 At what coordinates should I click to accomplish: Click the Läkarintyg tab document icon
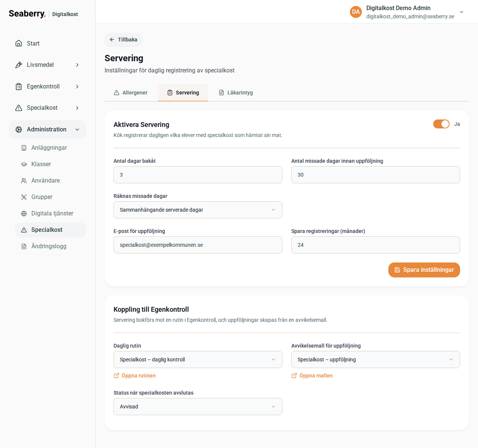pos(221,93)
